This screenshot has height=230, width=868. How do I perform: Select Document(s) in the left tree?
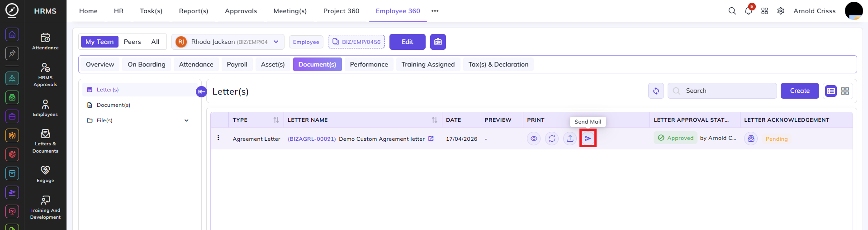[x=139, y=105]
